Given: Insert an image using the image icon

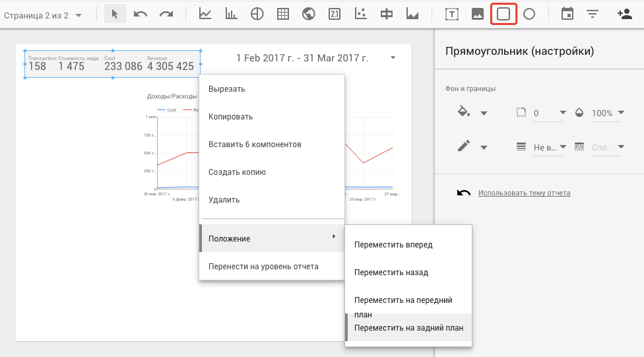Looking at the screenshot, I should [x=478, y=14].
